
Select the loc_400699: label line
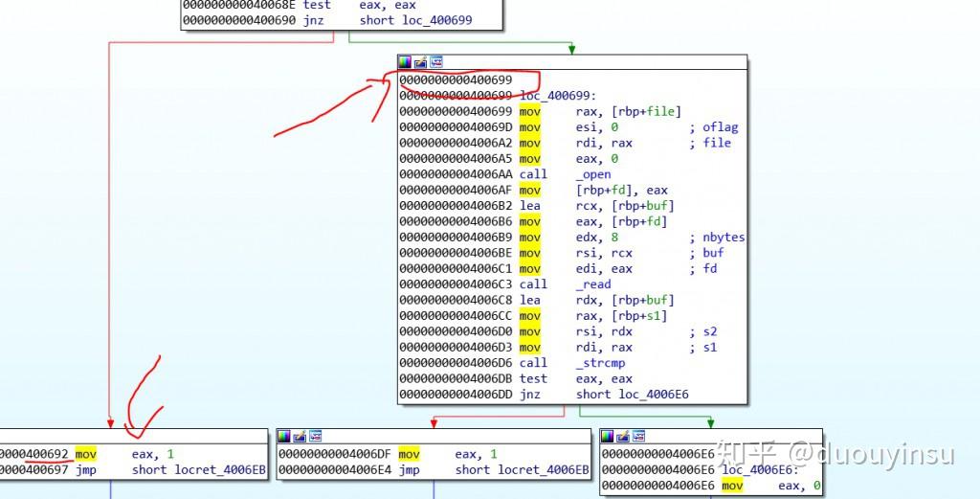(x=498, y=96)
